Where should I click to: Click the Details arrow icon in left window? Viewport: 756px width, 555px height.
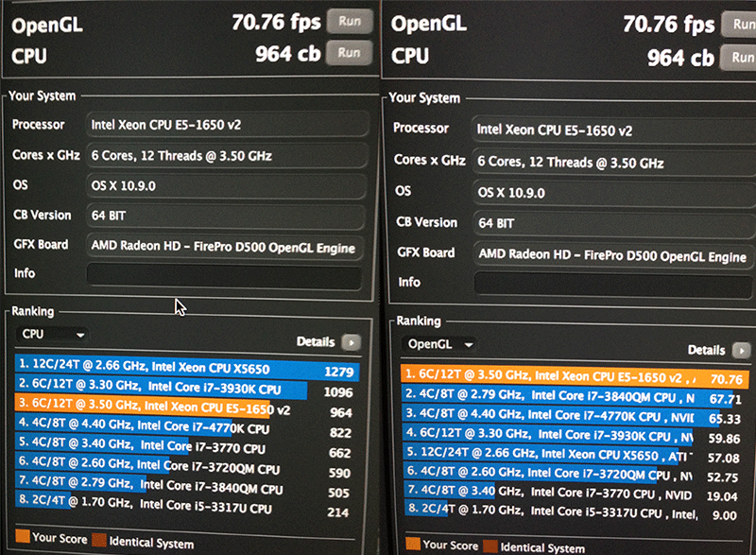[x=352, y=342]
